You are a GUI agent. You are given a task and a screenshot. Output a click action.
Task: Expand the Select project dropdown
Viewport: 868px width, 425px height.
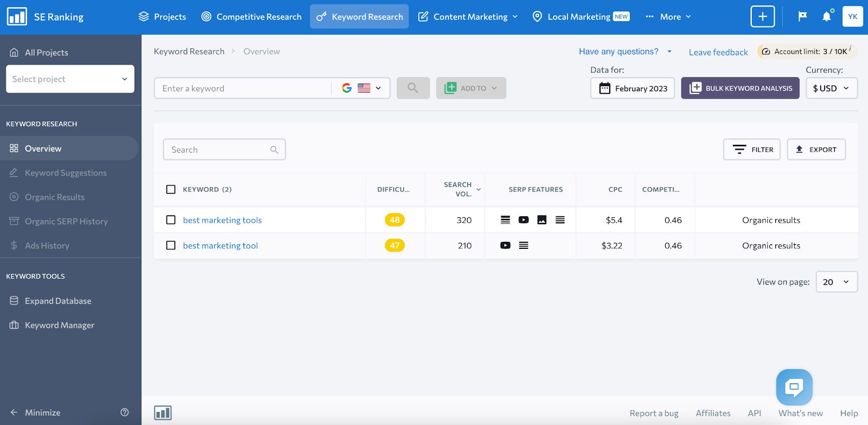[x=70, y=79]
